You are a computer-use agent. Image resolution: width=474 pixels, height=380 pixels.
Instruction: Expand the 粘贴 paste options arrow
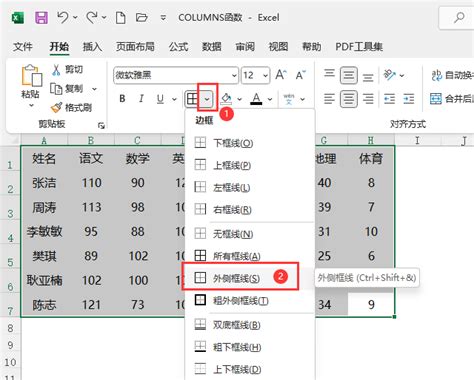(x=31, y=105)
